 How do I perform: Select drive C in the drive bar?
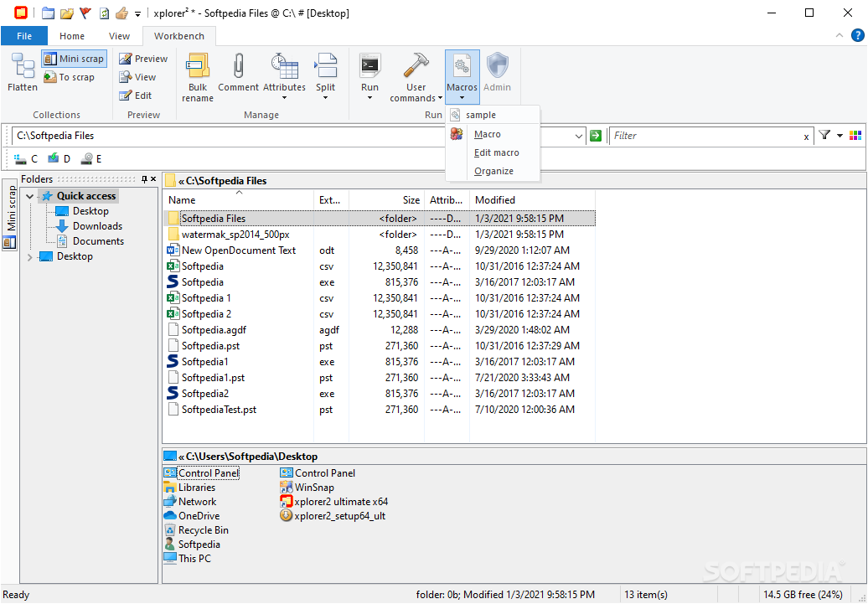point(27,159)
